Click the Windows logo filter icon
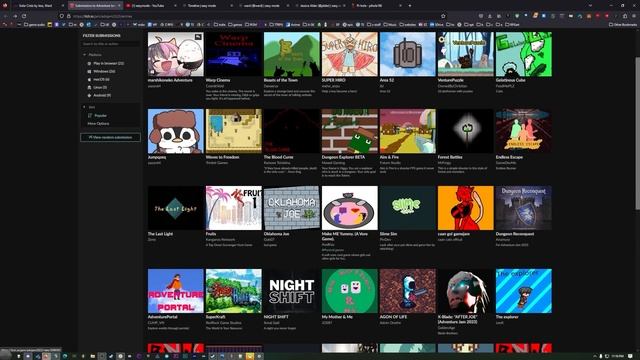This screenshot has height=360, width=640. pyautogui.click(x=89, y=71)
